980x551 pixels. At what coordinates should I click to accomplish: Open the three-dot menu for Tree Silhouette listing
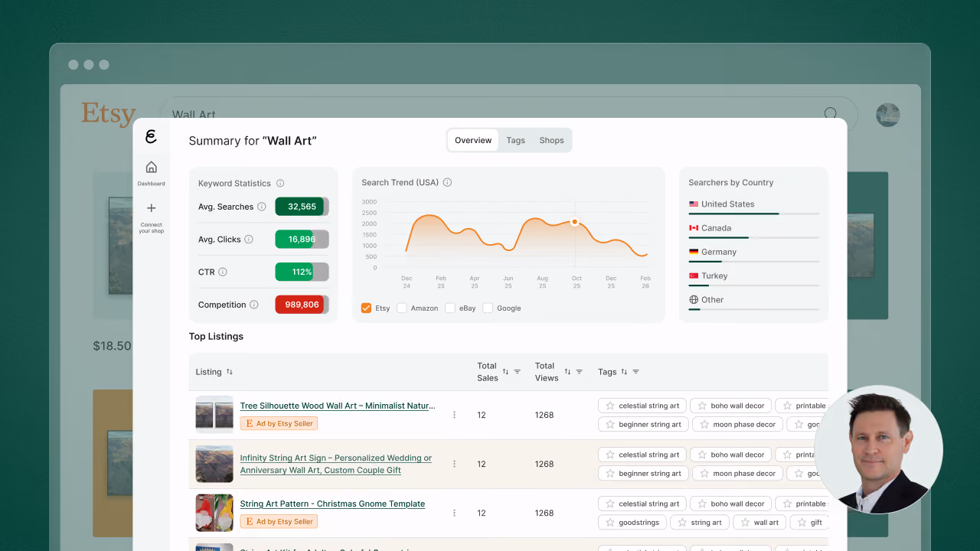click(454, 415)
